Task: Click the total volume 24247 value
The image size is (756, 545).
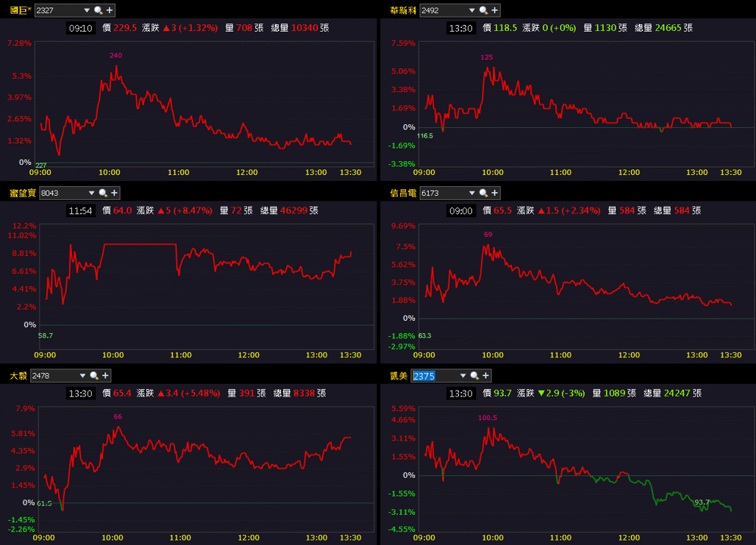Action: coord(677,393)
